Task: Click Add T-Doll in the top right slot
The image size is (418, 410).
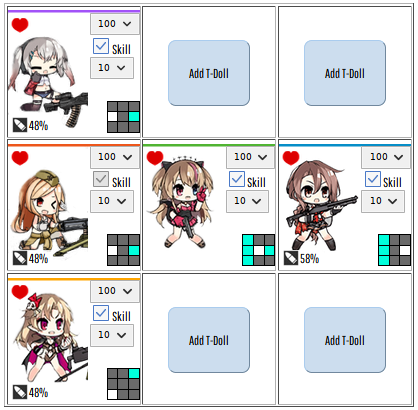Action: 345,73
